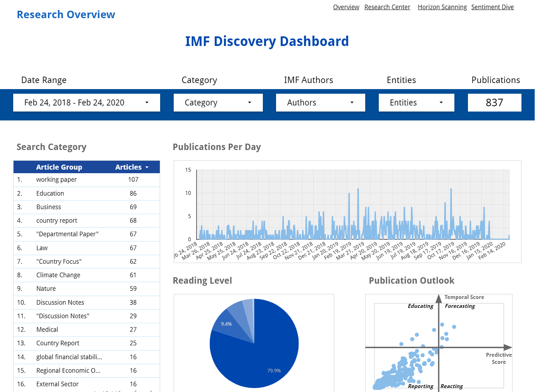Click the Publications Per Day chart area
This screenshot has height=392, width=535.
point(347,212)
